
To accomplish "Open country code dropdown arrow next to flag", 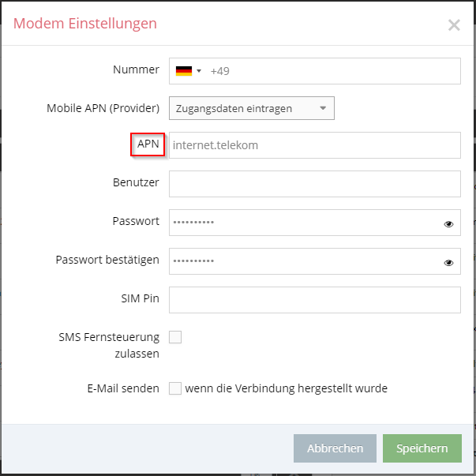I will 199,71.
